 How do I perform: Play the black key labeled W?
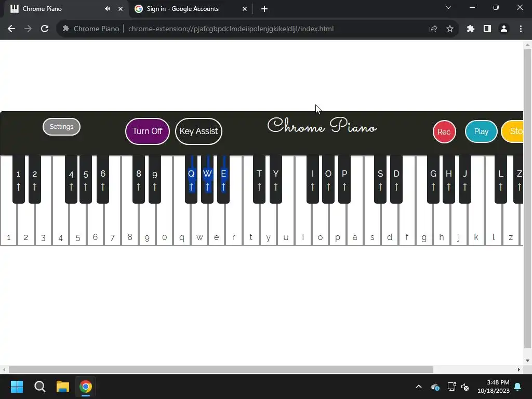[x=207, y=179]
